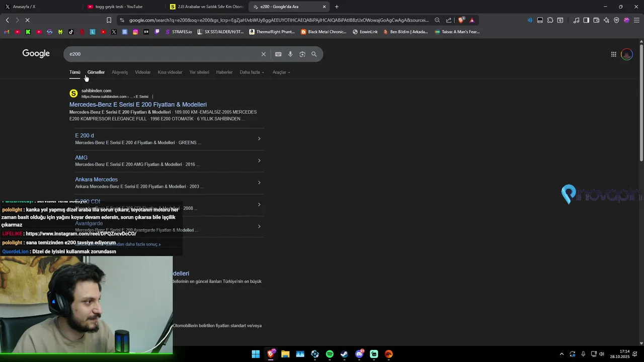Screen dimensions: 644x362
Task: Open the Twitch bookmark icon
Action: tap(157, 32)
